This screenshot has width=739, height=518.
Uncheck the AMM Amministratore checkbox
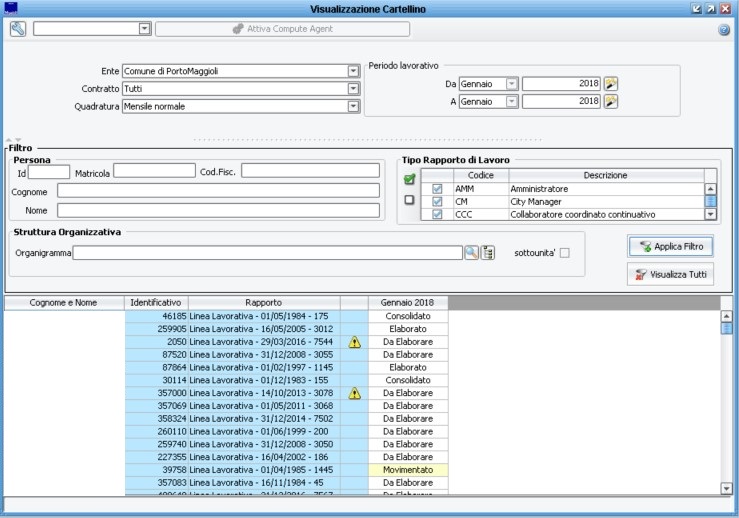click(x=437, y=188)
